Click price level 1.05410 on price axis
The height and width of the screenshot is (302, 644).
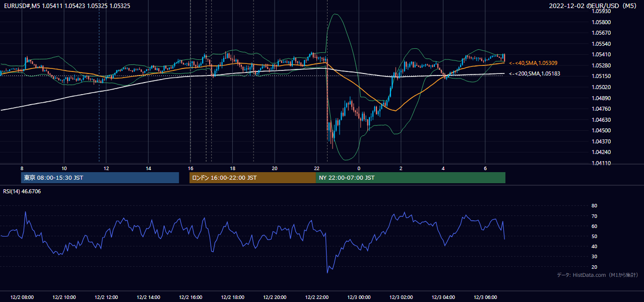pos(601,54)
